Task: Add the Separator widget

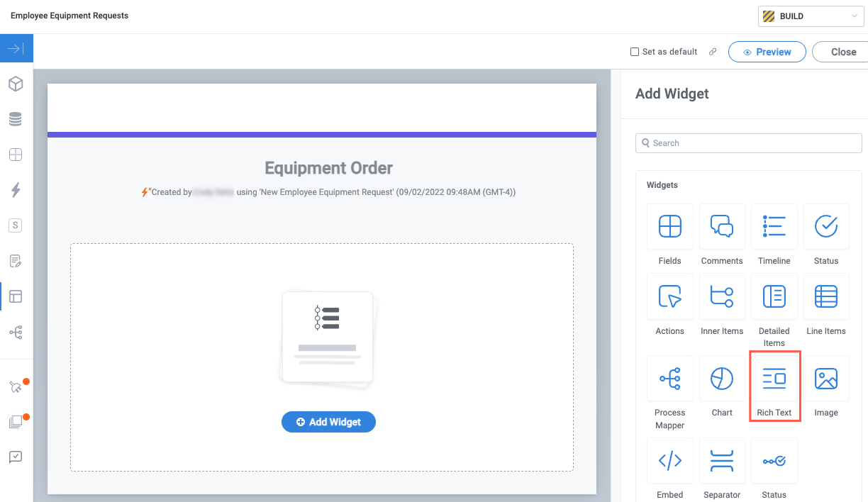Action: [x=722, y=461]
